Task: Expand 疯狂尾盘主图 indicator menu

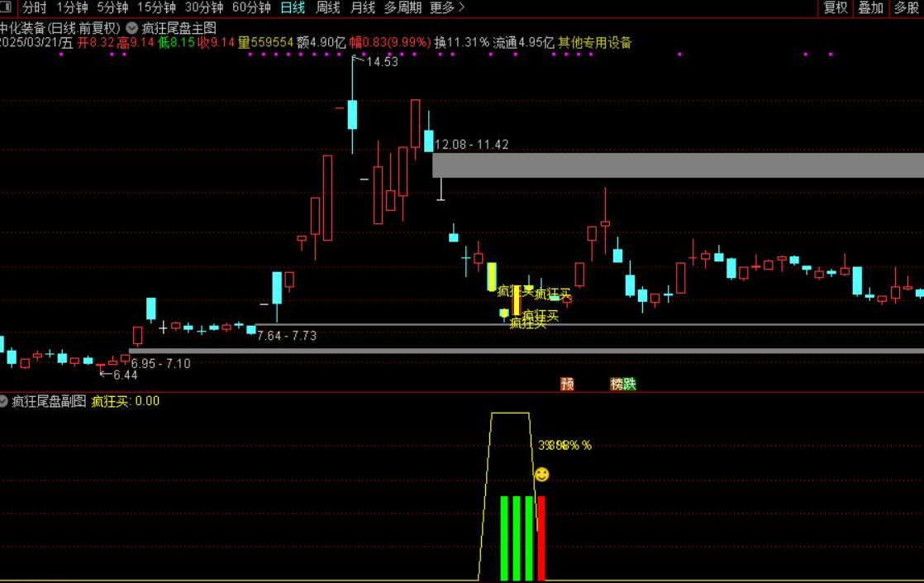Action: click(x=179, y=27)
